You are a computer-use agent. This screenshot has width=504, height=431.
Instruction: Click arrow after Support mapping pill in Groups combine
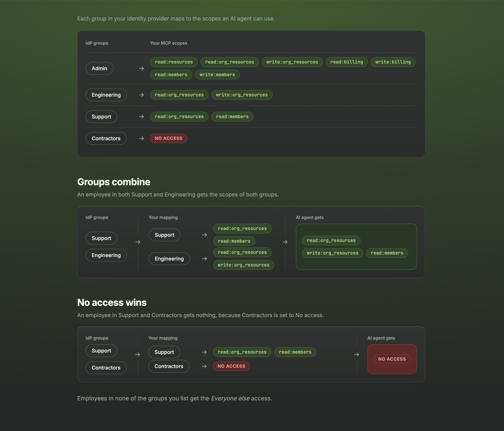pos(205,235)
